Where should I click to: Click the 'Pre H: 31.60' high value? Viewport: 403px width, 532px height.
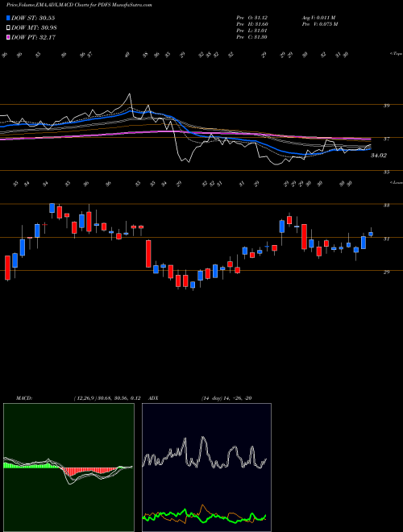click(252, 24)
